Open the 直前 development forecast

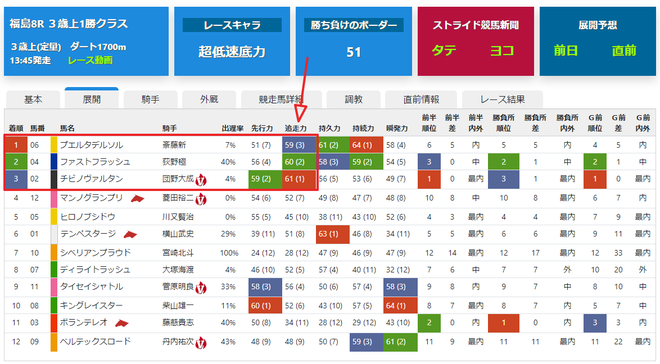(624, 51)
